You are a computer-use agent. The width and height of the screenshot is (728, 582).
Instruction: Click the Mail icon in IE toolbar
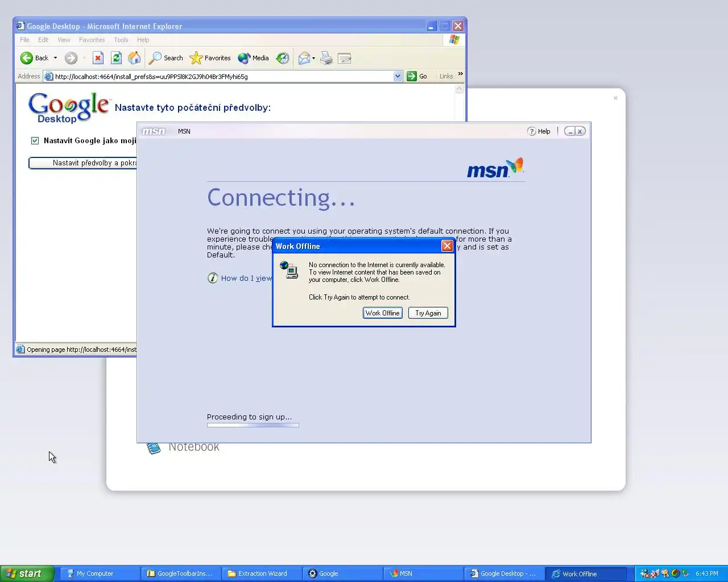[x=304, y=58]
